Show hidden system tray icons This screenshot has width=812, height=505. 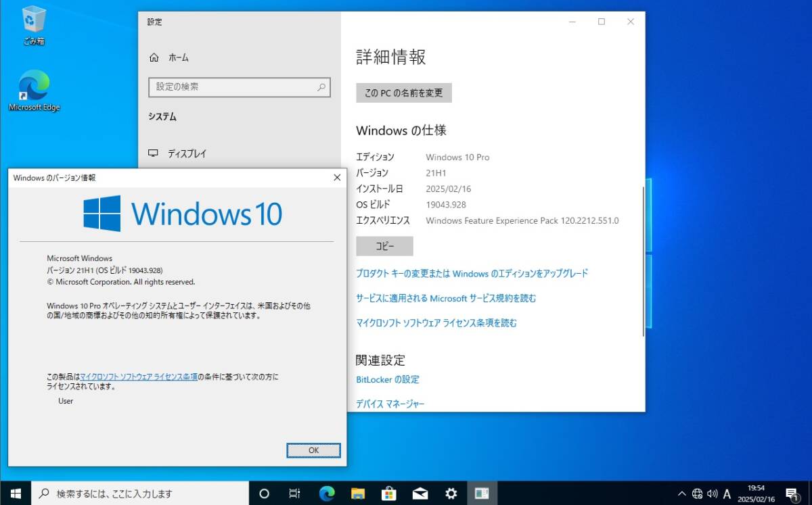click(682, 493)
